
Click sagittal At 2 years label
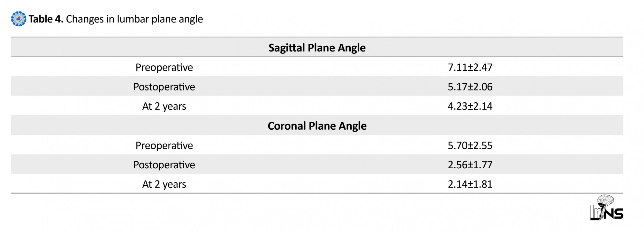[164, 107]
